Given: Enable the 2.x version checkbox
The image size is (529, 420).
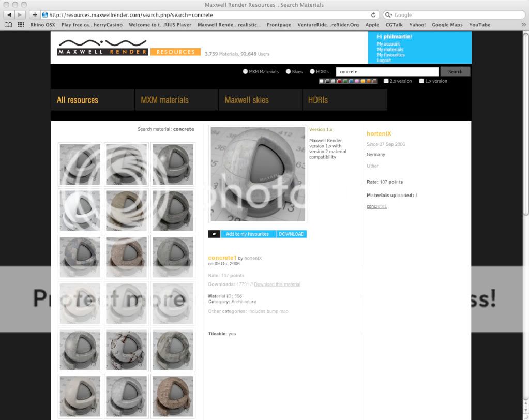Looking at the screenshot, I should (386, 81).
